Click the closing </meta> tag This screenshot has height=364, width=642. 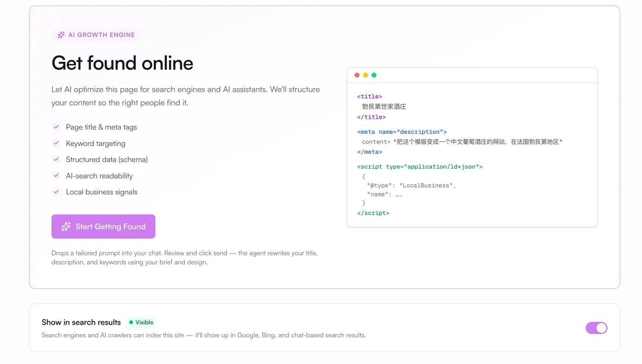click(x=370, y=152)
